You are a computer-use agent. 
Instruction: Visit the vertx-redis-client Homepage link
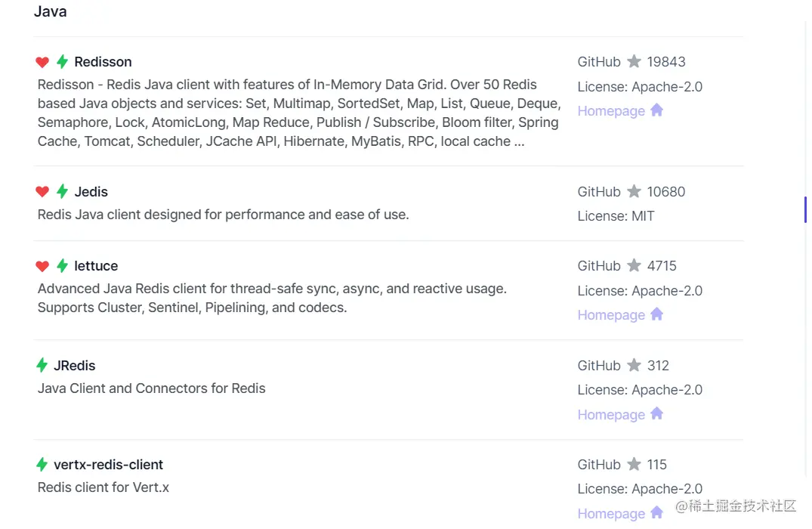click(x=611, y=514)
